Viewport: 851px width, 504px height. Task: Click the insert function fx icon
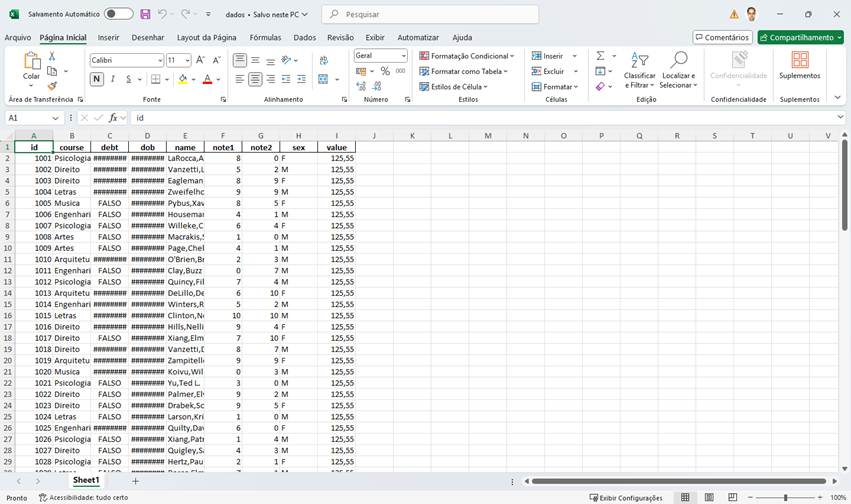point(113,118)
